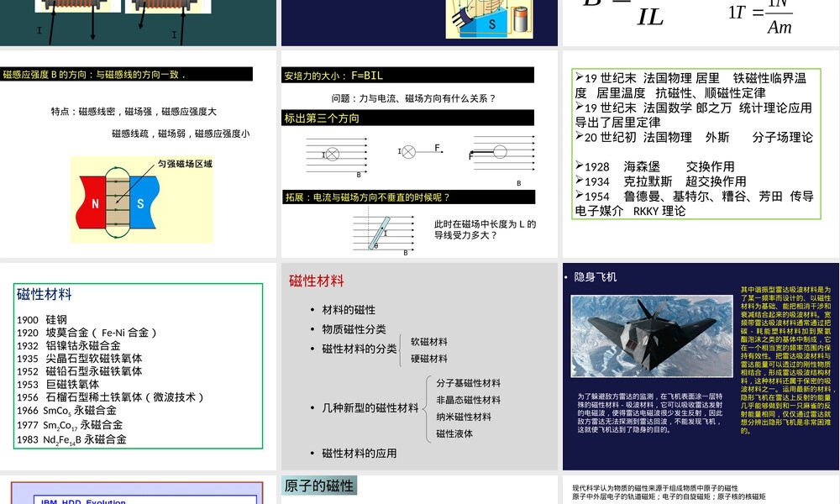Click the entry 1956 石榴石型稀土铁氧体
Viewport: 840px width, 504px height.
(x=110, y=396)
